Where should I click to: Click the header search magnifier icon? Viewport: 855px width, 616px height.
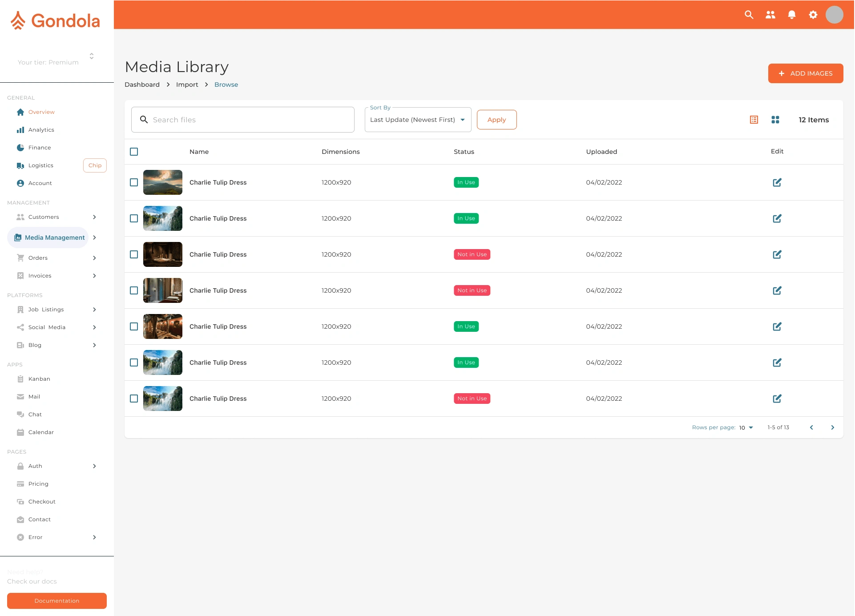749,15
